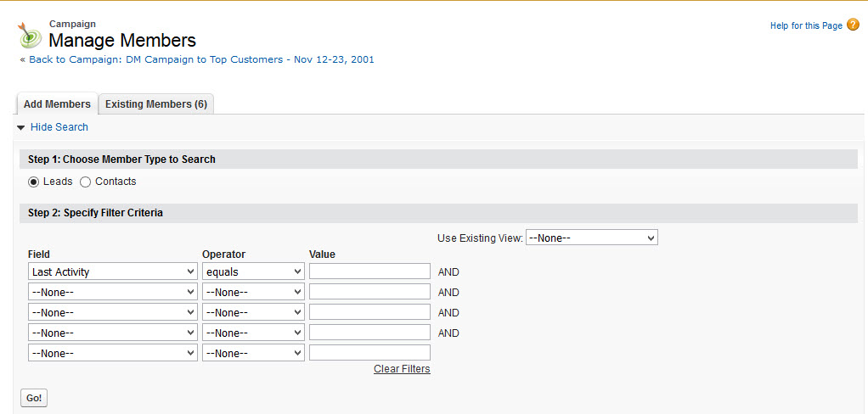
Task: Switch to the Add Members tab
Action: (57, 104)
